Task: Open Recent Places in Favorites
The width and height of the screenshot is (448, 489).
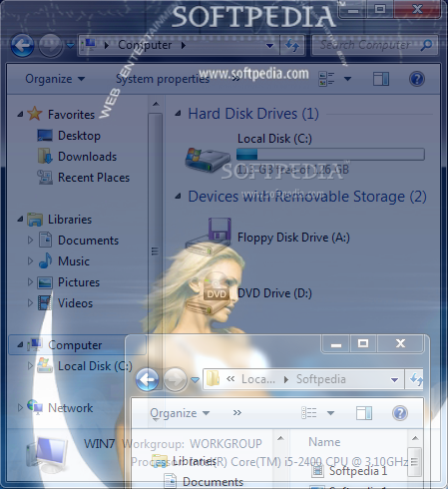Action: click(x=94, y=178)
